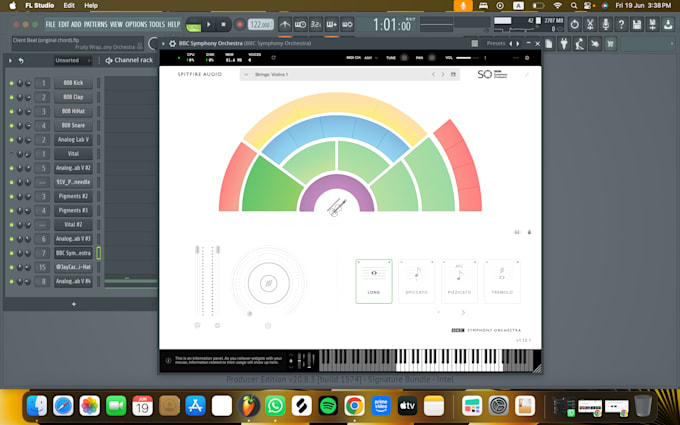Go to previous Spitfire preset arrow
This screenshot has width=680, height=425.
pyautogui.click(x=433, y=75)
